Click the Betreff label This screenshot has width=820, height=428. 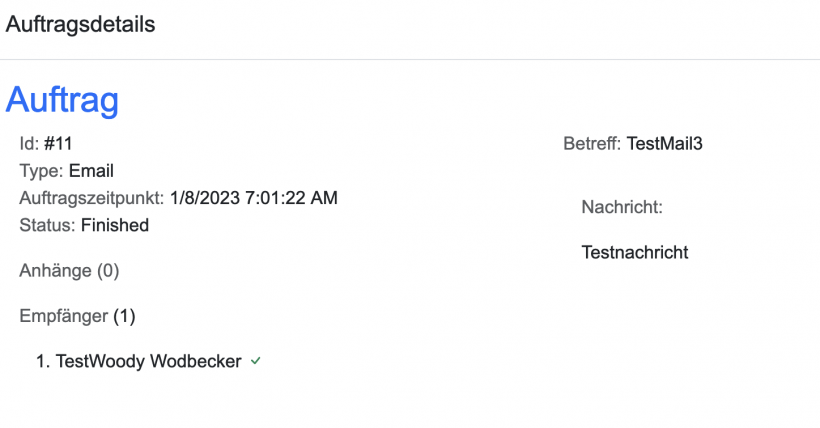pyautogui.click(x=593, y=144)
